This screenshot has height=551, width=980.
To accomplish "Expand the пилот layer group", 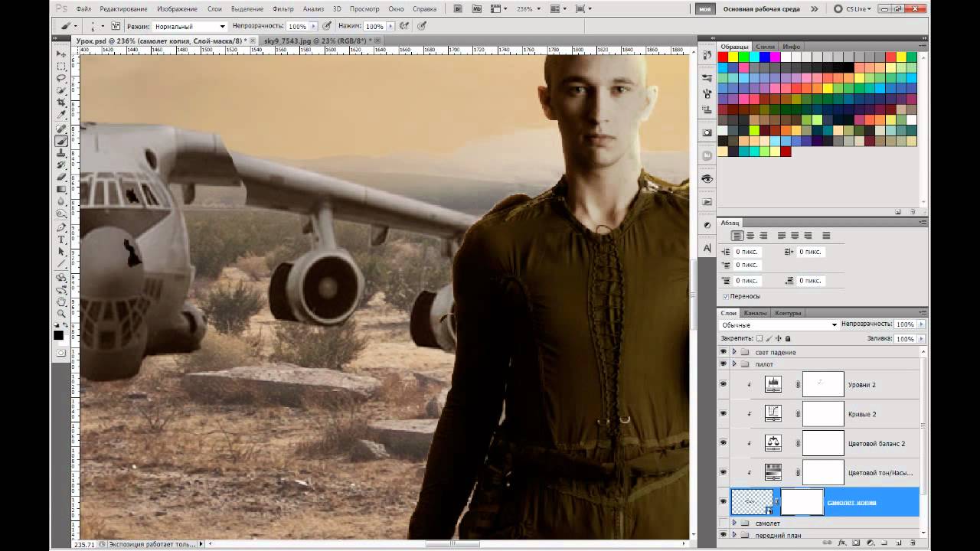I will tap(734, 364).
